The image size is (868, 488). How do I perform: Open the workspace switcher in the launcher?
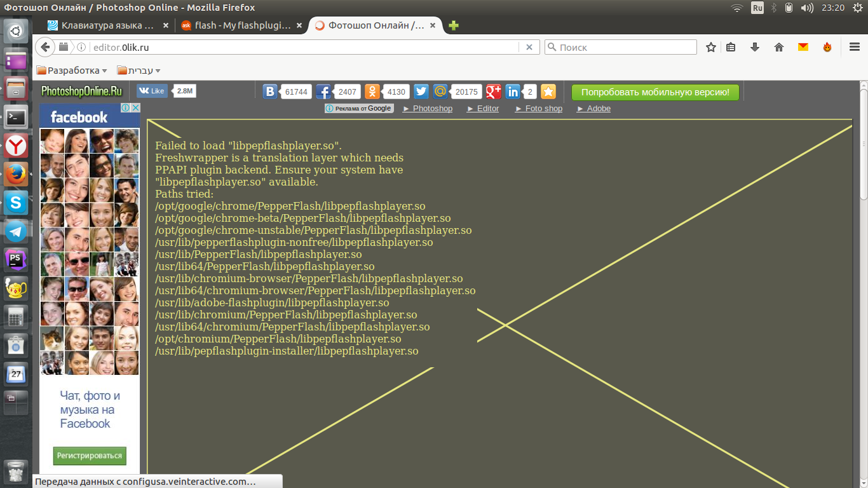[16, 403]
